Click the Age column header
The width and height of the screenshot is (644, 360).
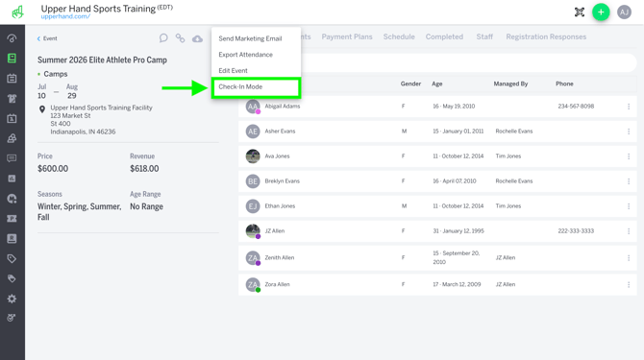point(437,84)
